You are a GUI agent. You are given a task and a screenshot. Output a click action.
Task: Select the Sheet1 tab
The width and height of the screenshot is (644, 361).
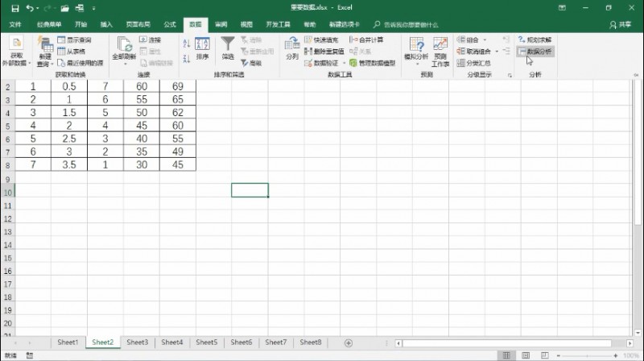tap(68, 342)
